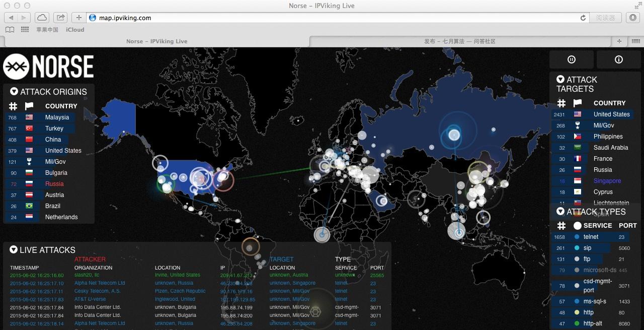Open iCloud tabs button
This screenshot has height=330, width=644.
point(43,18)
